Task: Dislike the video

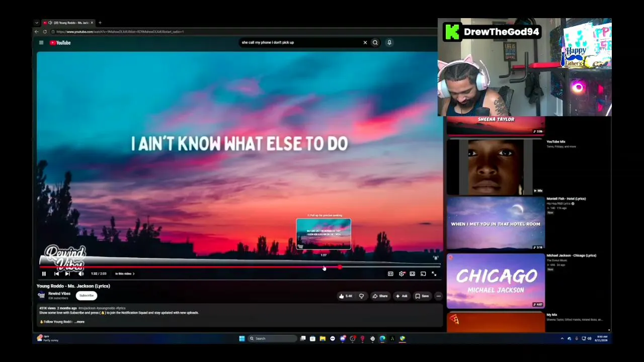Action: point(361,296)
